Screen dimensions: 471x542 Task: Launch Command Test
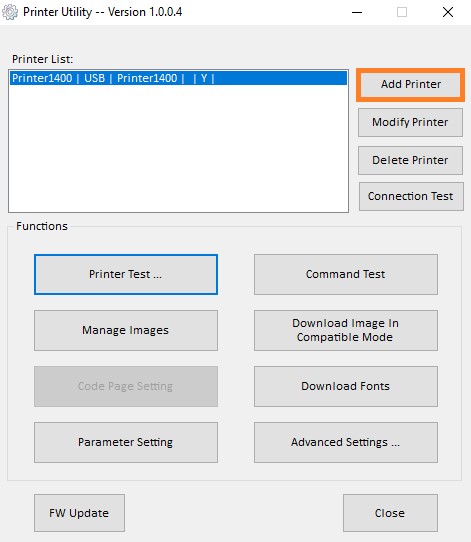346,274
